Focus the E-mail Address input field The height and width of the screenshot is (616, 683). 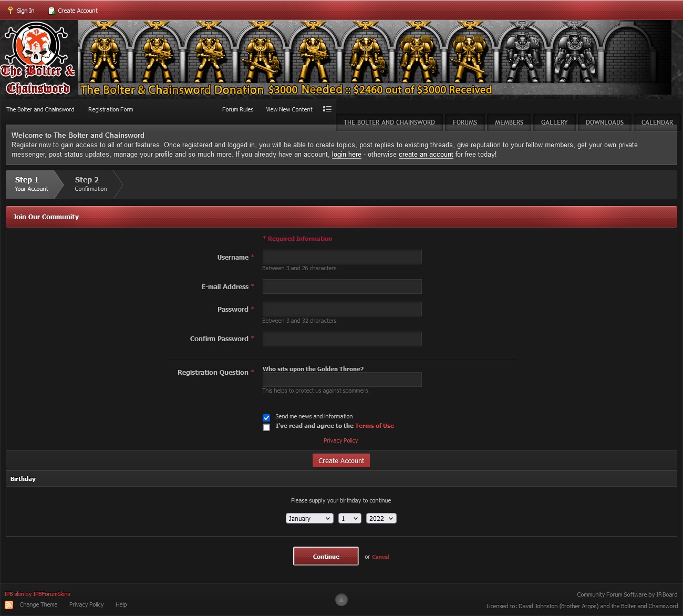point(342,286)
